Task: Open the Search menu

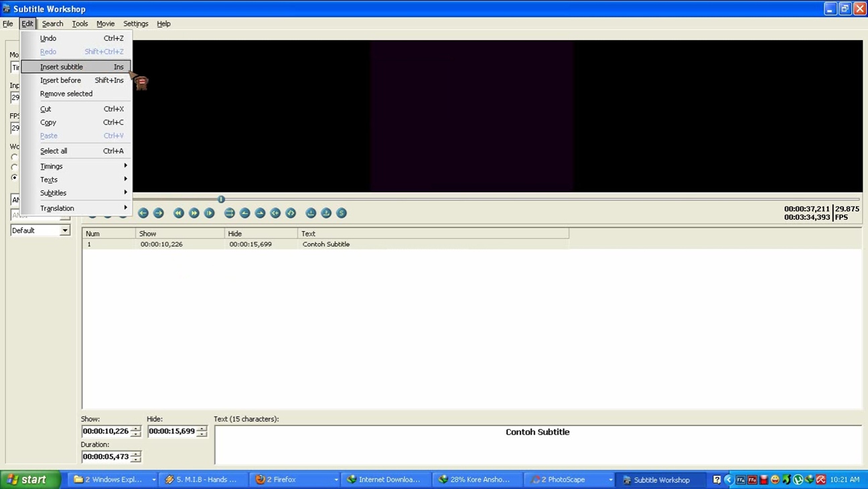Action: click(x=52, y=23)
